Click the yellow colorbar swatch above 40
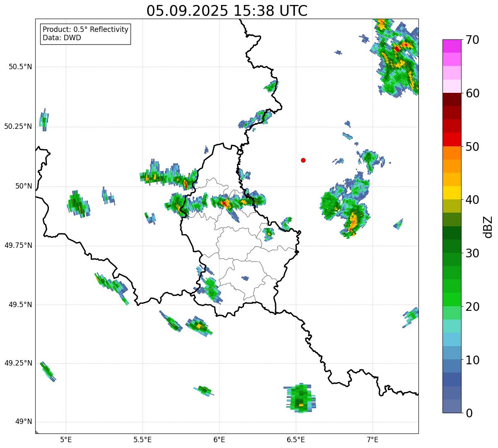This screenshot has width=498, height=448. point(452,193)
